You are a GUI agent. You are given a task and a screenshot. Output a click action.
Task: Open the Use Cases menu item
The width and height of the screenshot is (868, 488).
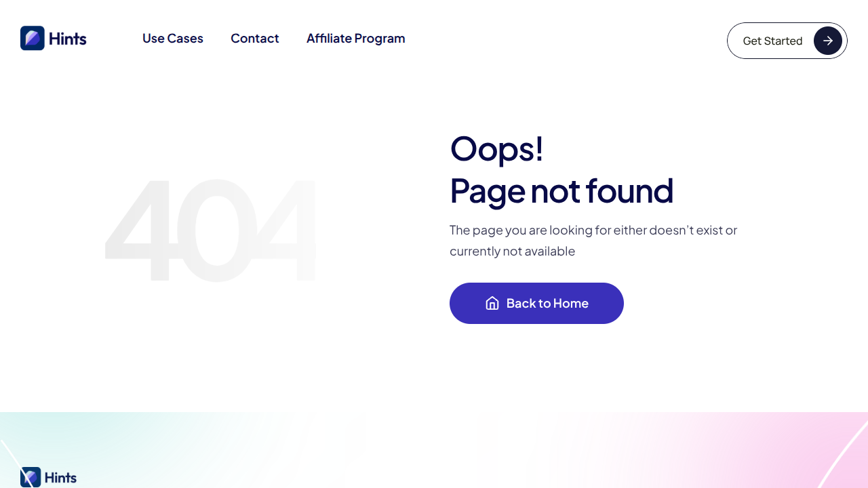[173, 39]
